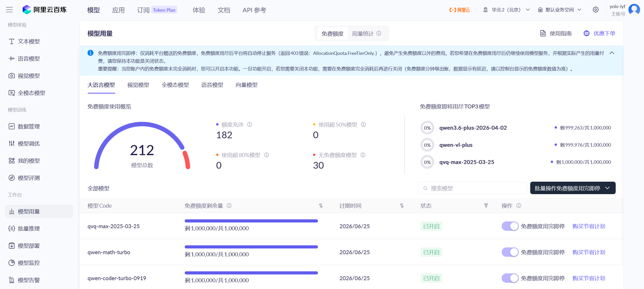The image size is (644, 289).
Task: Click the info icon beside 使用超80%模型
Action: pos(267,155)
